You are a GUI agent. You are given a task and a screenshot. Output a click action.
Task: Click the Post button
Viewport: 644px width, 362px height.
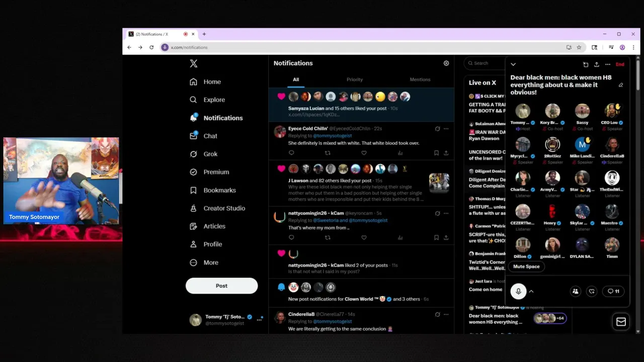(x=221, y=286)
